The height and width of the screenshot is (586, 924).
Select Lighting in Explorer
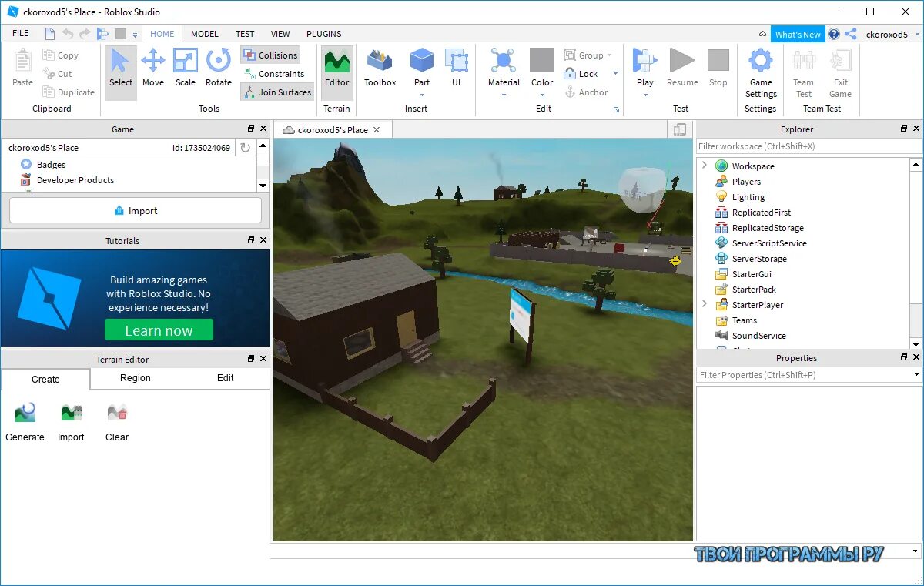click(x=748, y=197)
